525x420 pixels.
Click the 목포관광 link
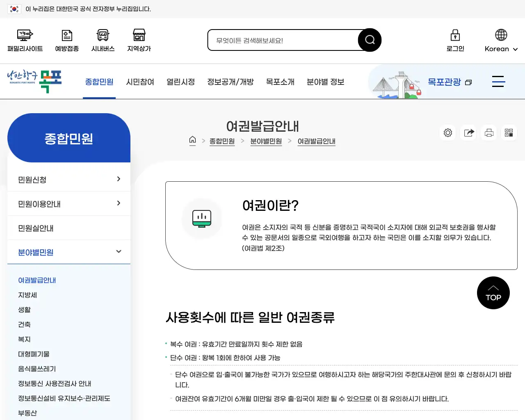444,82
